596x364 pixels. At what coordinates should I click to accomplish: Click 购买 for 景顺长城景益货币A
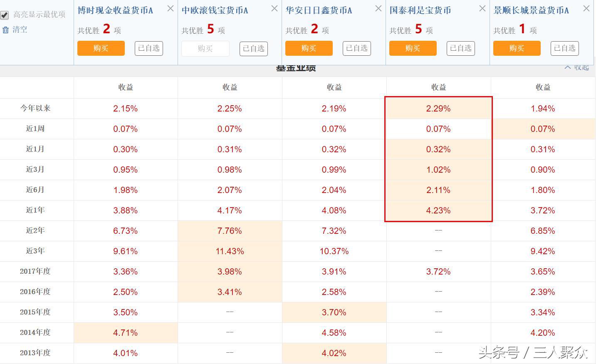517,48
